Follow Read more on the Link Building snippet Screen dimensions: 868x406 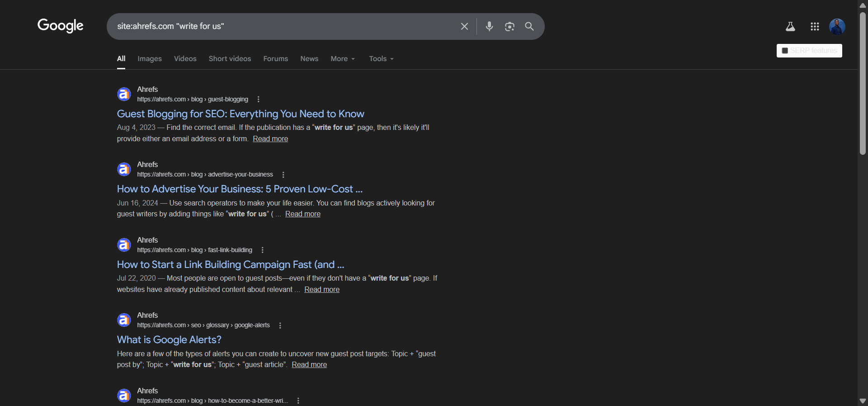coord(322,290)
